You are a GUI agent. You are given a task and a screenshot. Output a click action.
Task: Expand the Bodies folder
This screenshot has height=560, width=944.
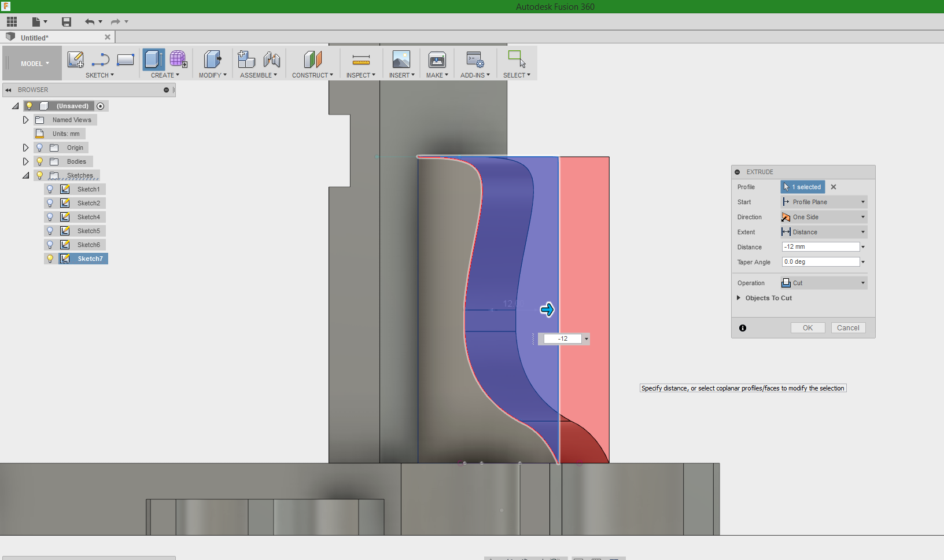25,161
